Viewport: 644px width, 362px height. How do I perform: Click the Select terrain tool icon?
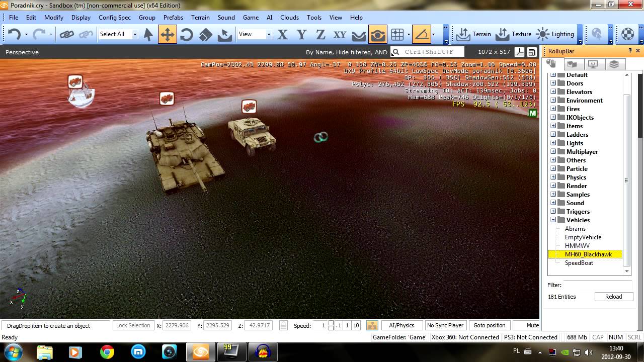click(x=224, y=34)
